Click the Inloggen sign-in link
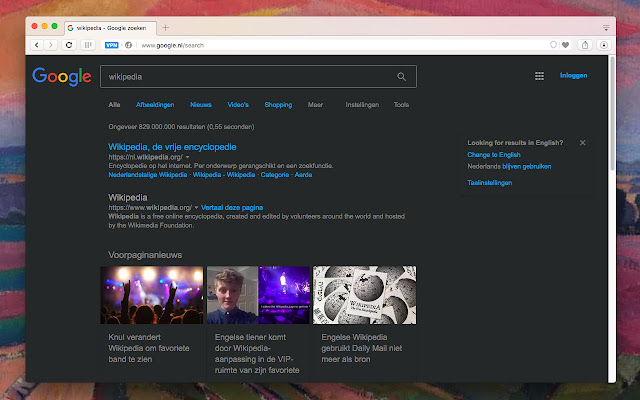 tap(573, 76)
